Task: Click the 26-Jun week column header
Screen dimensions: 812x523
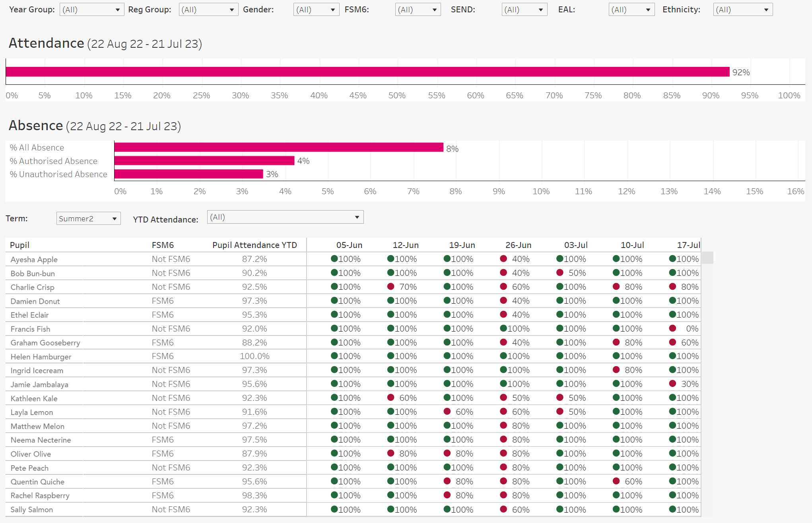Action: 519,245
